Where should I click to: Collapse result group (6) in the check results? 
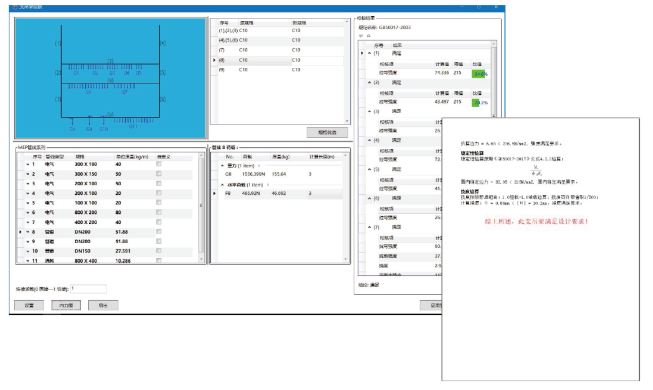[x=369, y=198]
